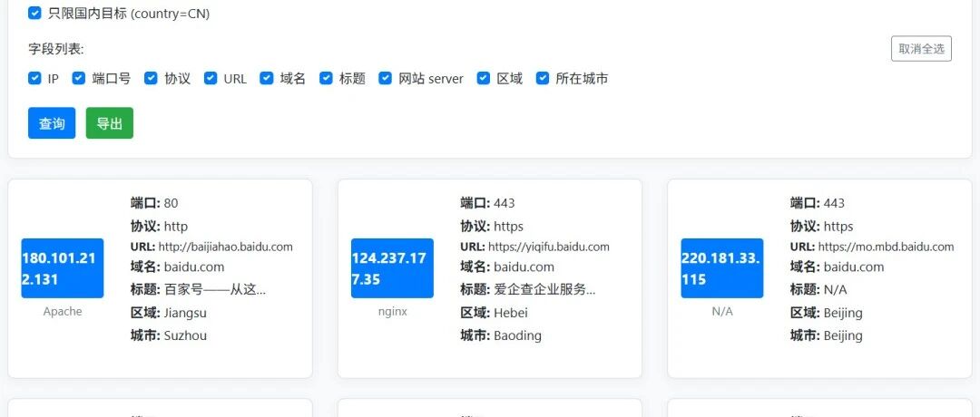This screenshot has width=980, height=417.
Task: Click the 城市: Baoding text
Action: 501,335
